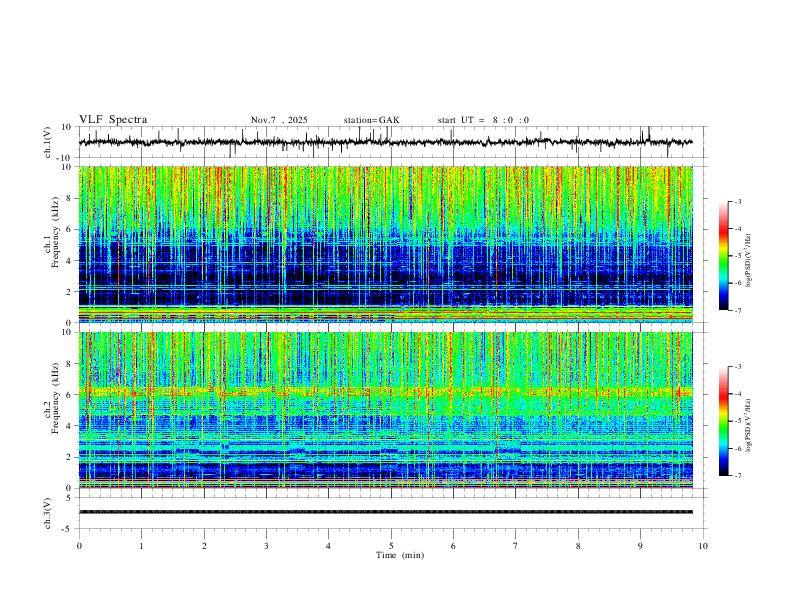
Task: Click the ch.1 Frequency (kHz) axis label
Action: [53, 231]
